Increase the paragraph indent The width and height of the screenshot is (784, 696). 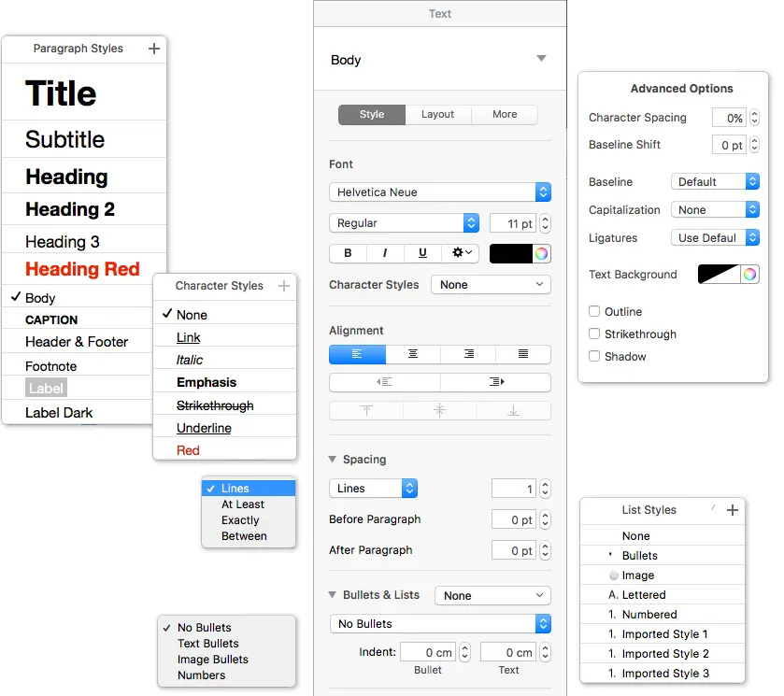(495, 382)
